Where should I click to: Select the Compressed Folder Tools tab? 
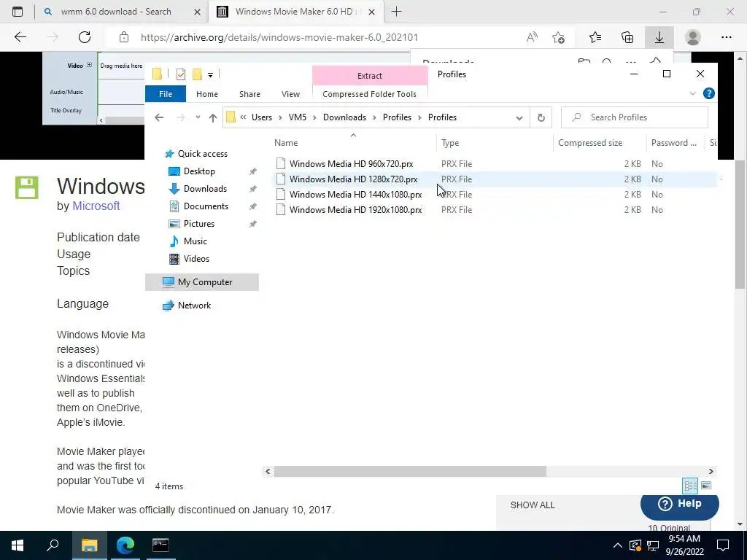pos(369,94)
